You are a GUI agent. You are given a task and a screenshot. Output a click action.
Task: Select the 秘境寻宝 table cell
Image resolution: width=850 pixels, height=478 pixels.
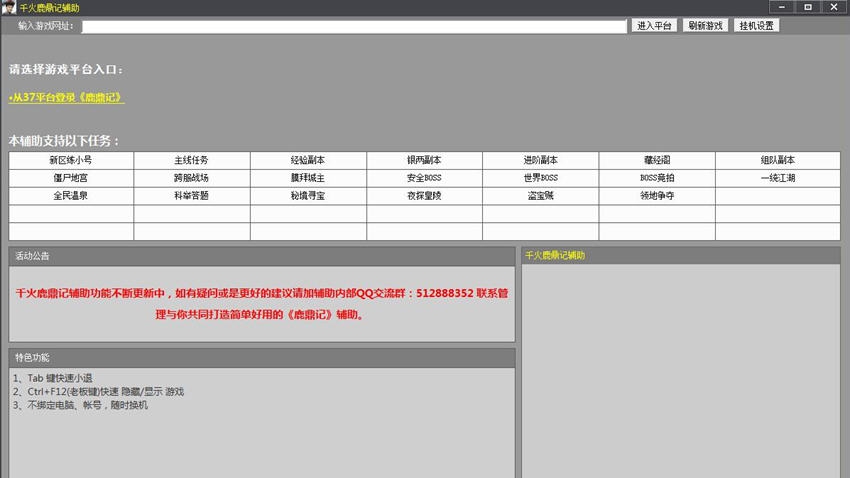[308, 196]
